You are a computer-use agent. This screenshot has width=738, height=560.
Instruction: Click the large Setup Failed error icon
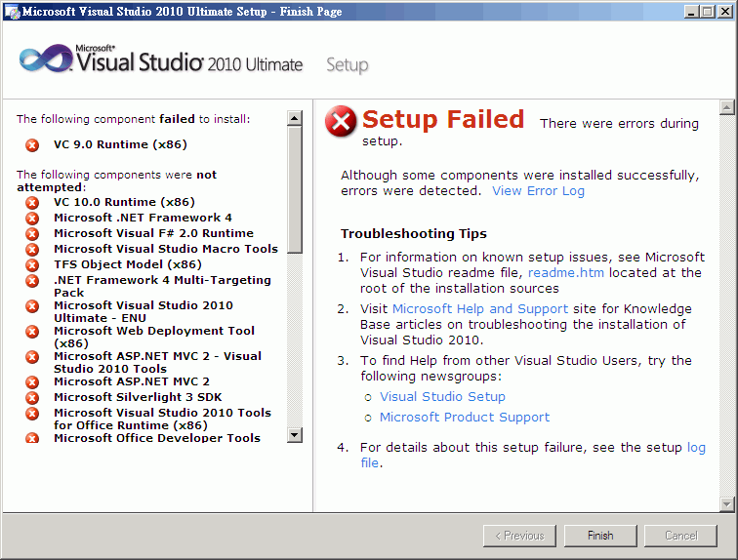[x=341, y=121]
